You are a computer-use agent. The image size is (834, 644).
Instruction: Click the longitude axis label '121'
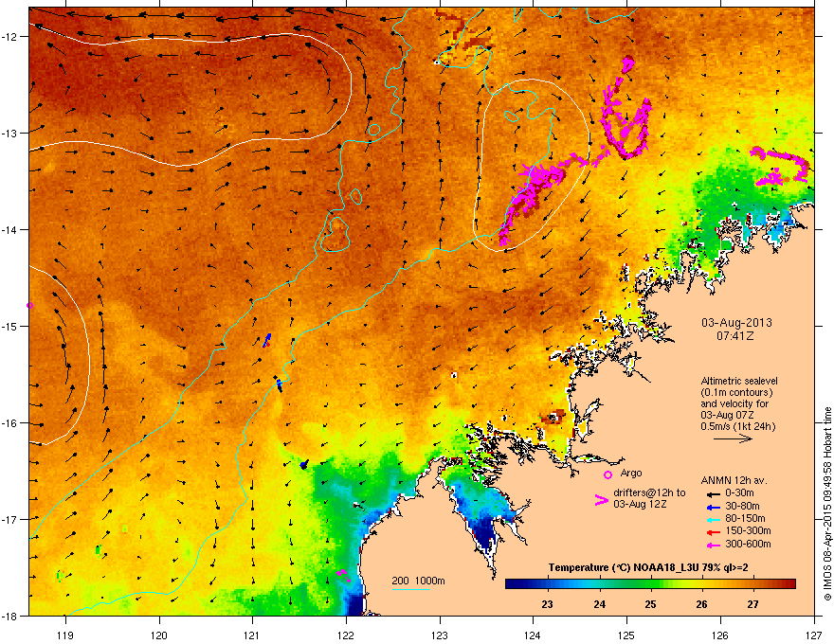[252, 635]
